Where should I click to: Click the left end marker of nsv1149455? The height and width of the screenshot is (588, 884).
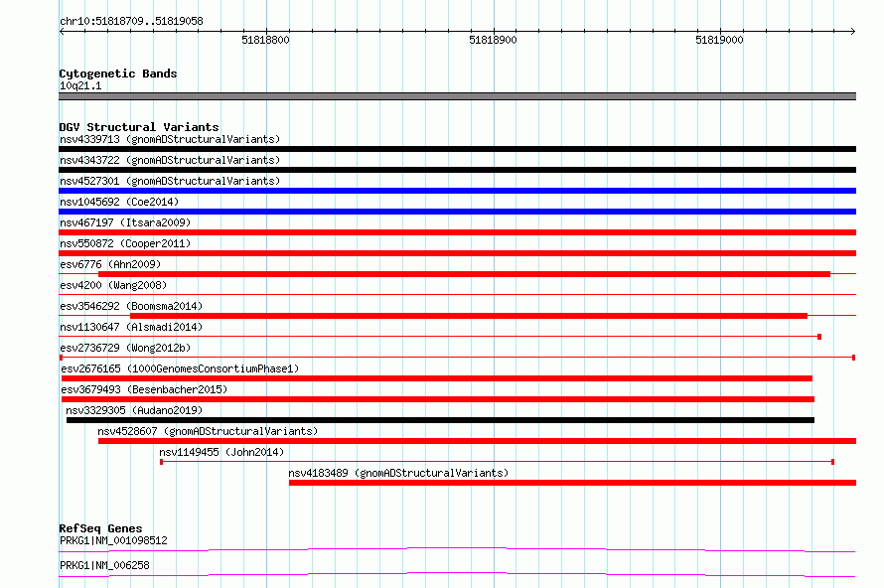click(161, 462)
